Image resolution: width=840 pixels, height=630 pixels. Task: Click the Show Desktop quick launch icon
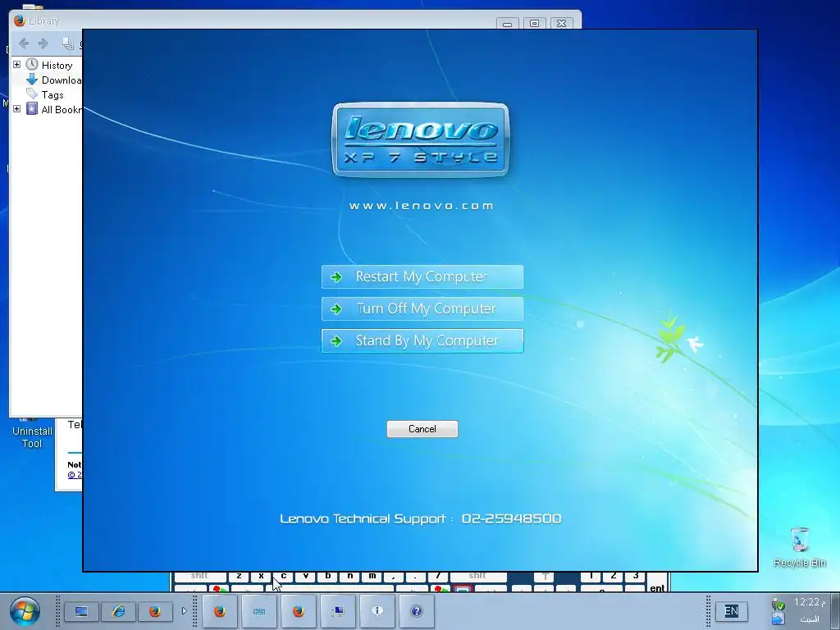tap(81, 611)
